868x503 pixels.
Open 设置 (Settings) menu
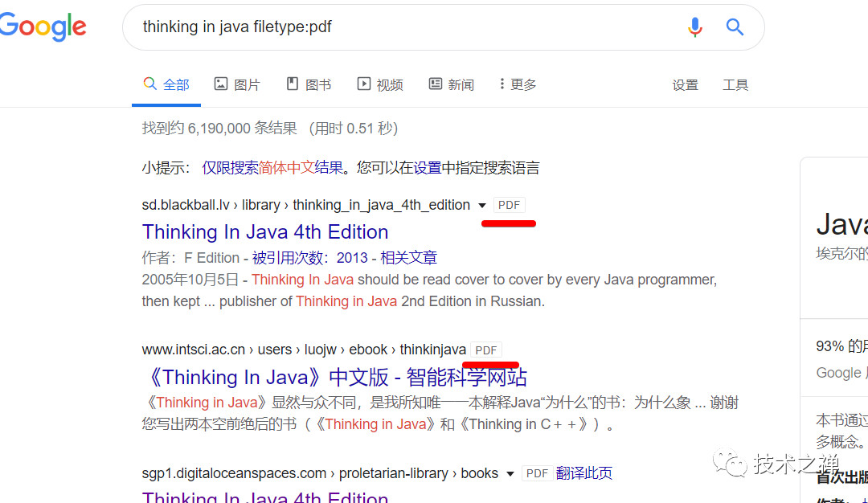(686, 85)
